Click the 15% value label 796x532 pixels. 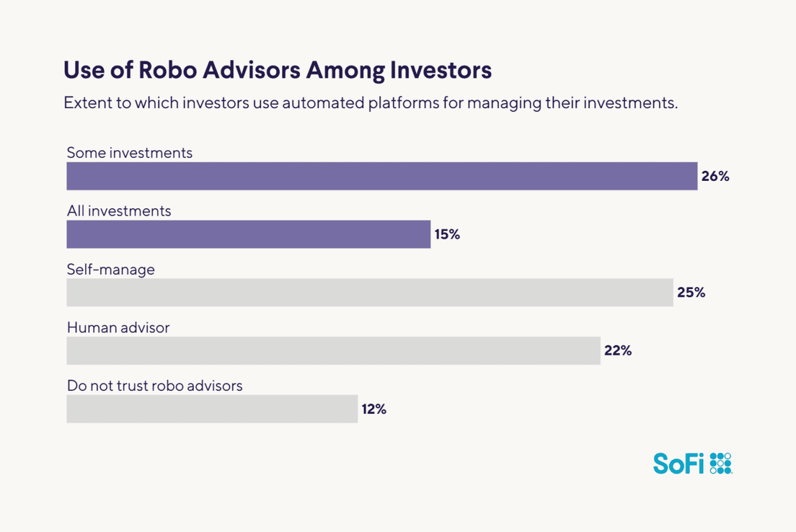tap(447, 235)
